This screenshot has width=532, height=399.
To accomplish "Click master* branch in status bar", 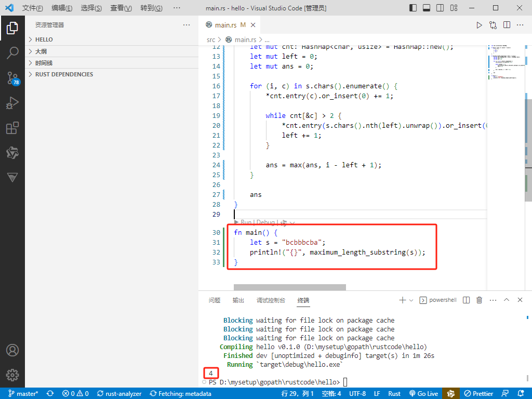I will tap(23, 394).
